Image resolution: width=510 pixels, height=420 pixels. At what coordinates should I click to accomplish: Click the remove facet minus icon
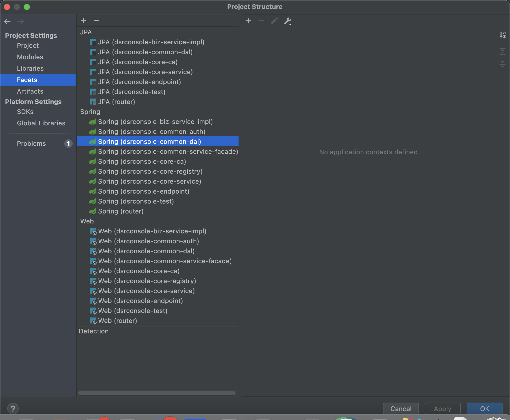96,20
